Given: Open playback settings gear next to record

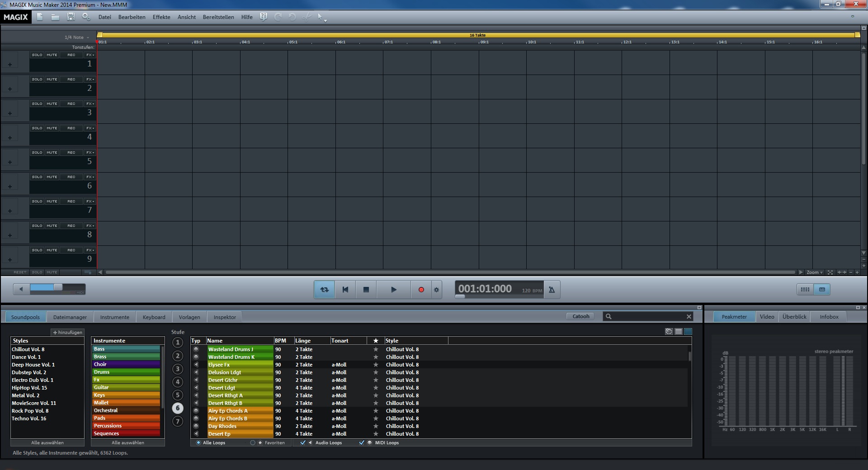Looking at the screenshot, I should pyautogui.click(x=436, y=290).
